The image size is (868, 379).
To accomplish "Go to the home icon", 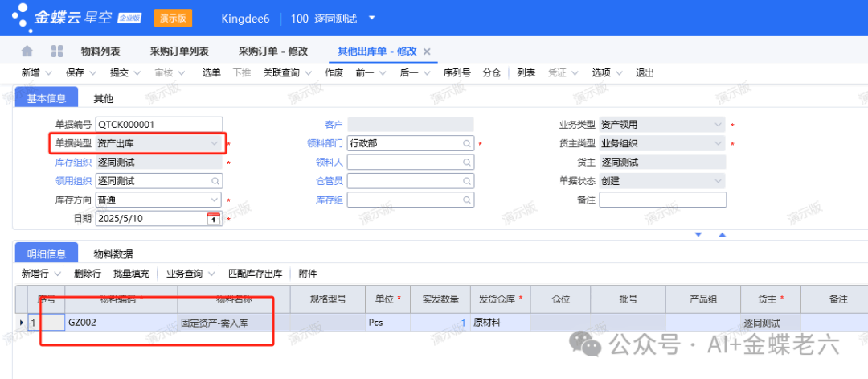I will (27, 51).
